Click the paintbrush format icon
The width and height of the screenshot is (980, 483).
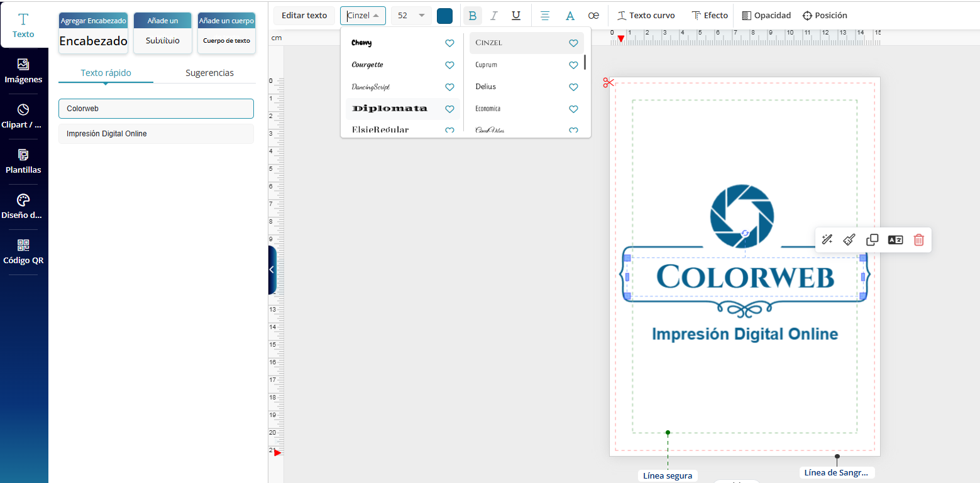(849, 240)
